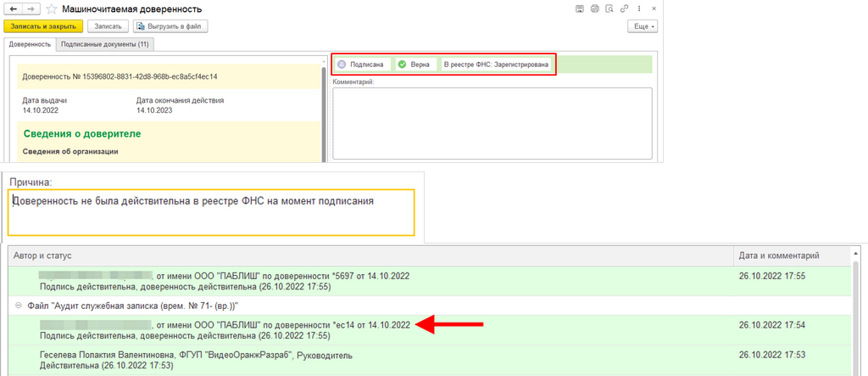Go back with the left arrow button
Image resolution: width=868 pixels, height=376 pixels.
(14, 9)
